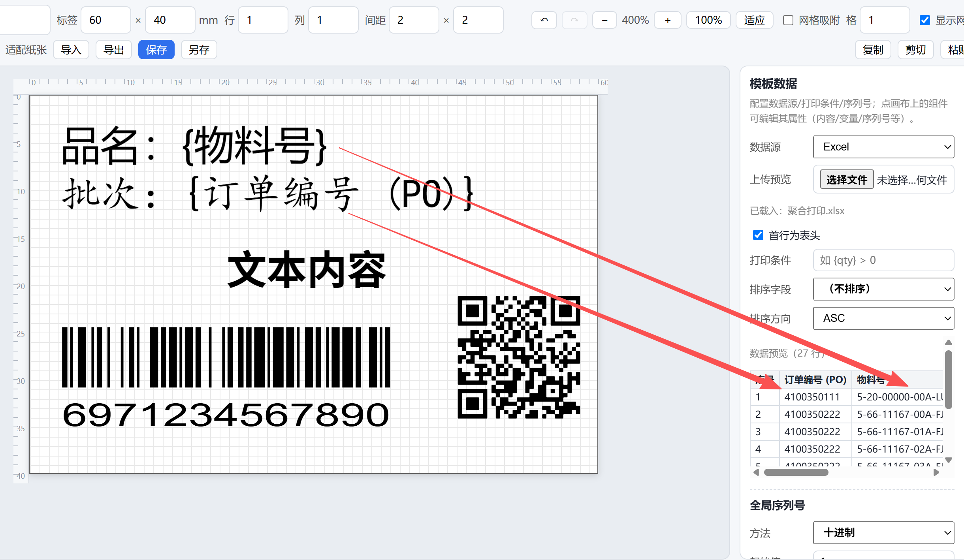The height and width of the screenshot is (560, 964).
Task: Click the data preview scroll-up arrow
Action: (x=949, y=342)
